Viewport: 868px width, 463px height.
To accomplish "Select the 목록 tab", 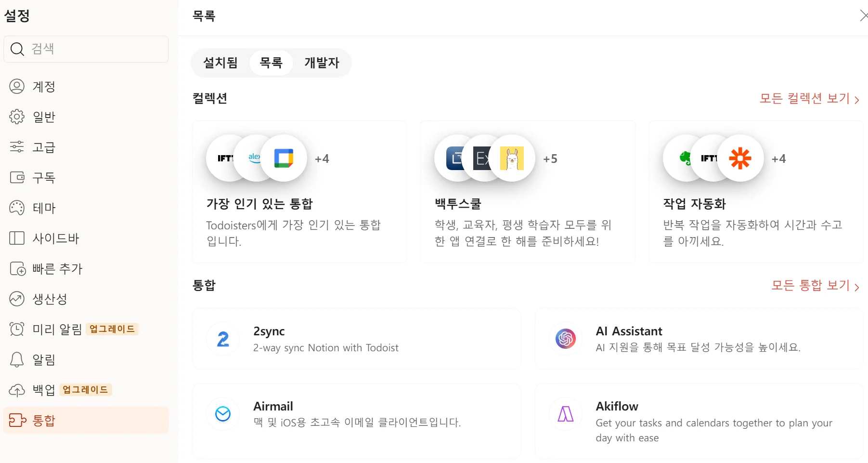I will pos(271,63).
